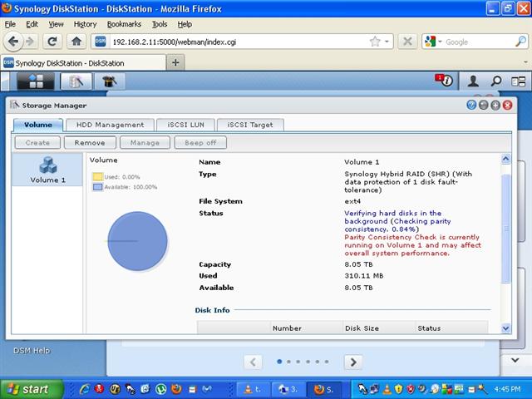
Task: Select the Synology DiskStation browser tab
Action: coord(83,63)
